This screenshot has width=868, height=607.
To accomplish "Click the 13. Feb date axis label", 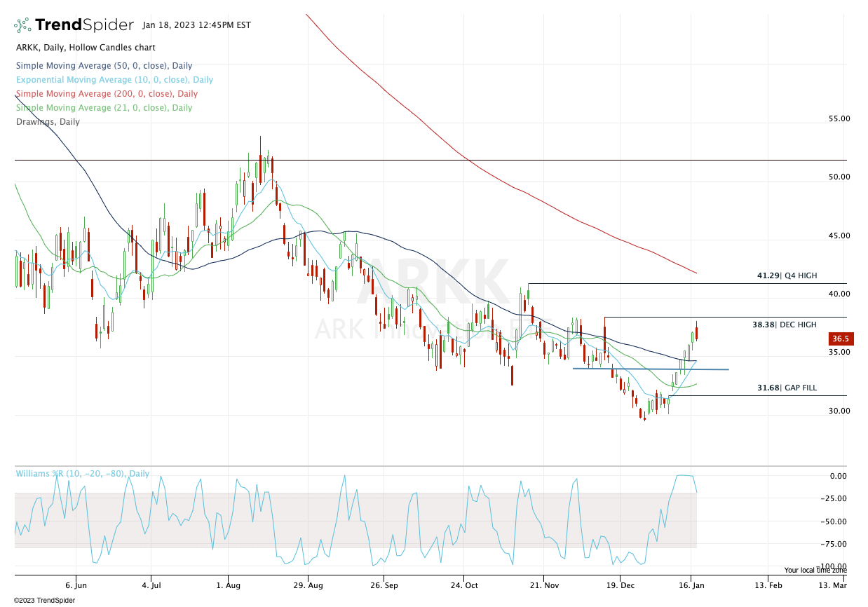I will [x=769, y=585].
